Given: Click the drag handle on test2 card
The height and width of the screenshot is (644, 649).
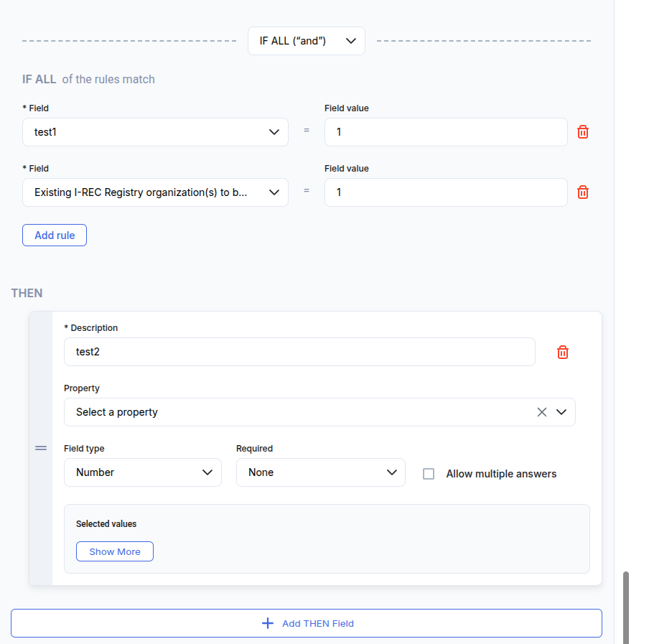Looking at the screenshot, I should pyautogui.click(x=41, y=448).
